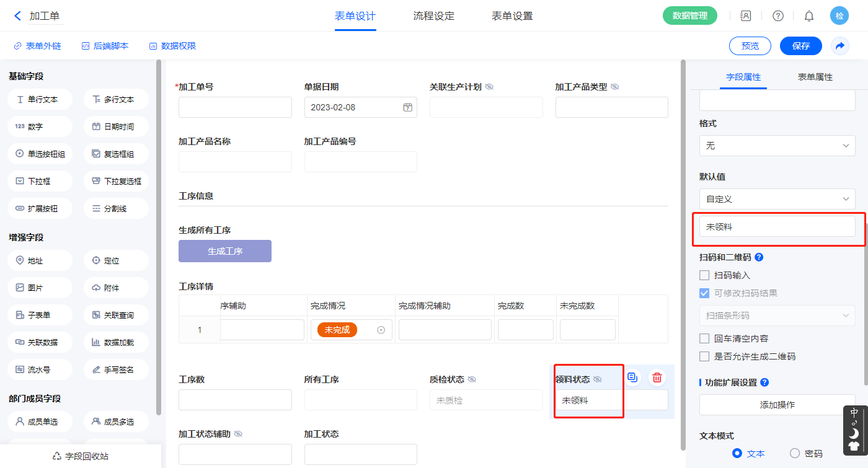The image size is (868, 468).
Task: Click the user avatar icon at top right
Action: click(x=839, y=16)
